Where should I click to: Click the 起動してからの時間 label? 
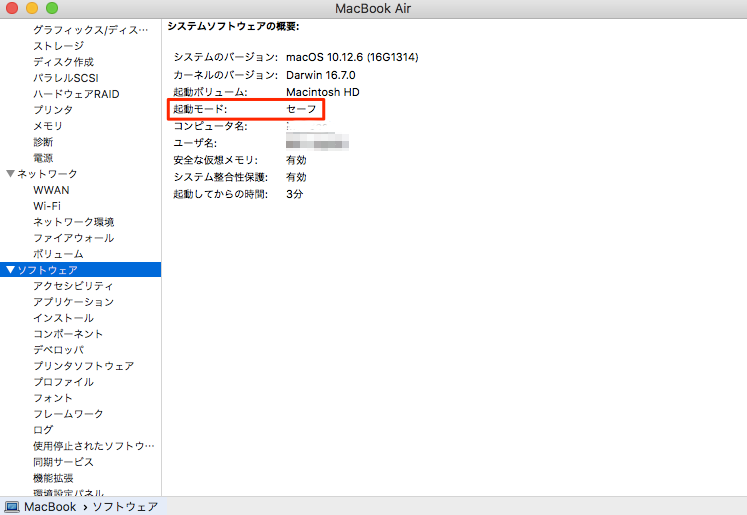tap(221, 194)
